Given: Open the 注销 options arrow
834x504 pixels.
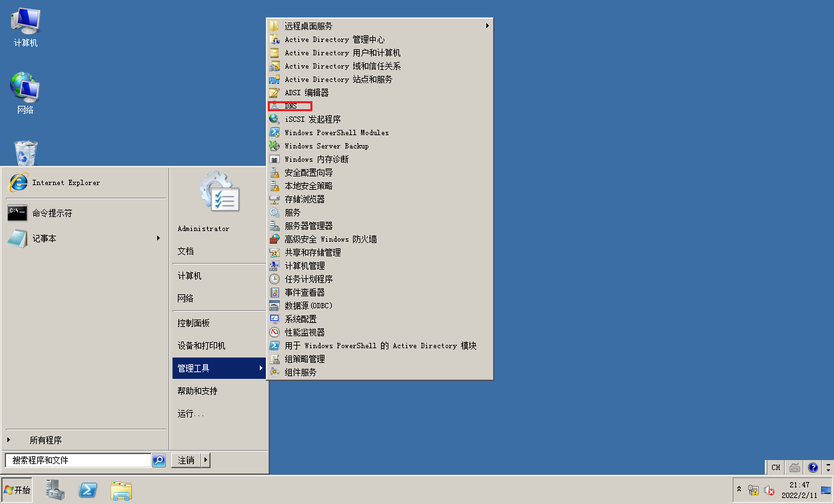Looking at the screenshot, I should (x=206, y=460).
